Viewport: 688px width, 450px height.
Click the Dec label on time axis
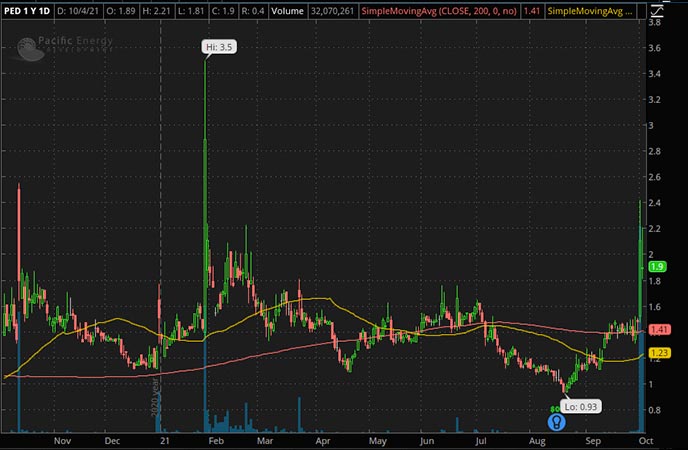(112, 441)
